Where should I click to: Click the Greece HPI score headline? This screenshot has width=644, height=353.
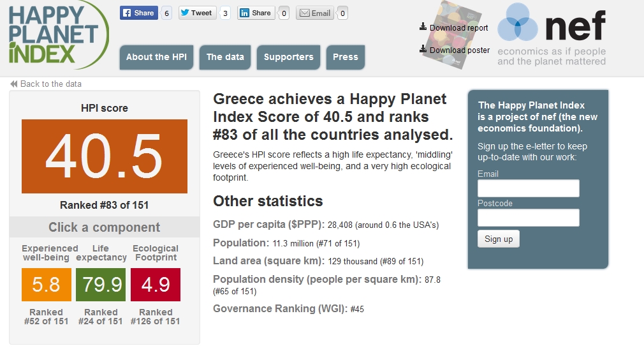(333, 117)
